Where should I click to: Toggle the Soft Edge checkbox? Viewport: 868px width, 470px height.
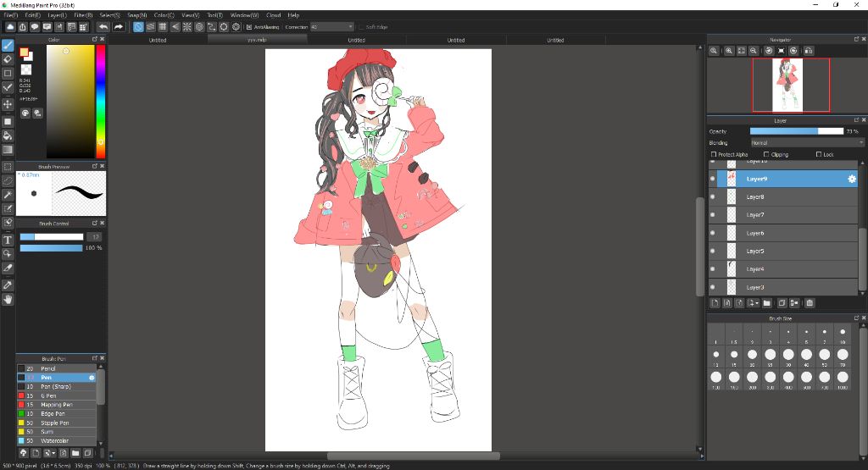[x=361, y=26]
